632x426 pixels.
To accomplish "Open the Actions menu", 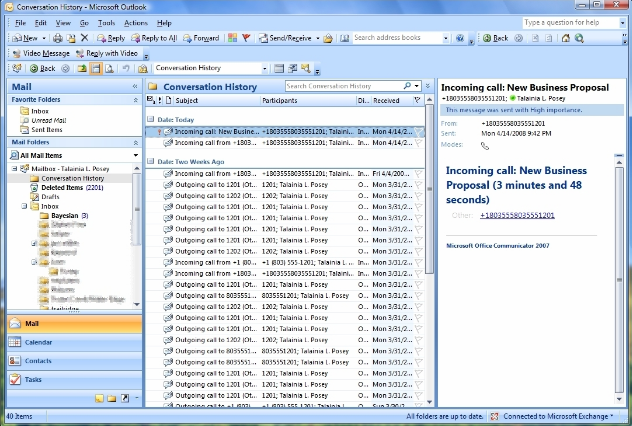I will [136, 23].
